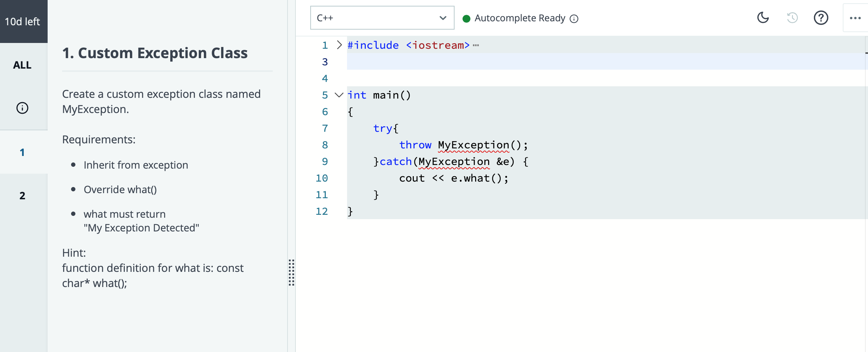Click line number 10 in editor
The width and height of the screenshot is (868, 352).
(322, 178)
